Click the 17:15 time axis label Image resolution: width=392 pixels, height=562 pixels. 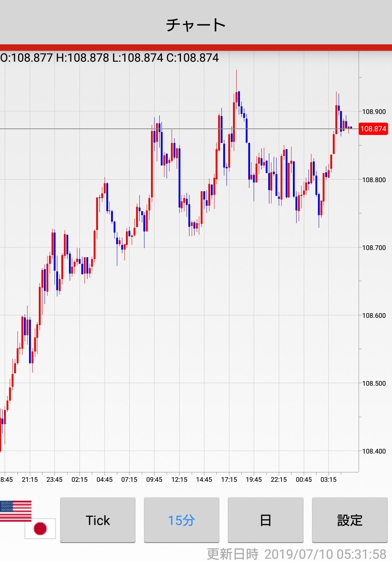[x=229, y=479]
